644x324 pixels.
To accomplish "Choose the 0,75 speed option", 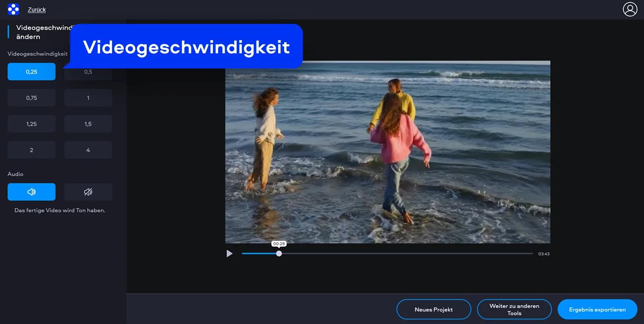I will coord(31,98).
